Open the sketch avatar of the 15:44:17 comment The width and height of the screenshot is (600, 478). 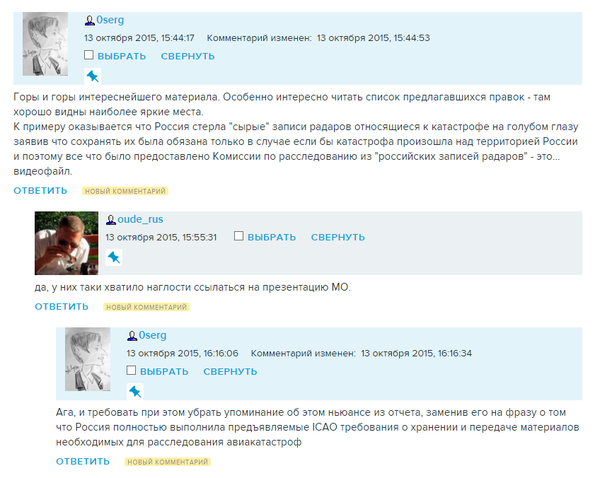[45, 44]
